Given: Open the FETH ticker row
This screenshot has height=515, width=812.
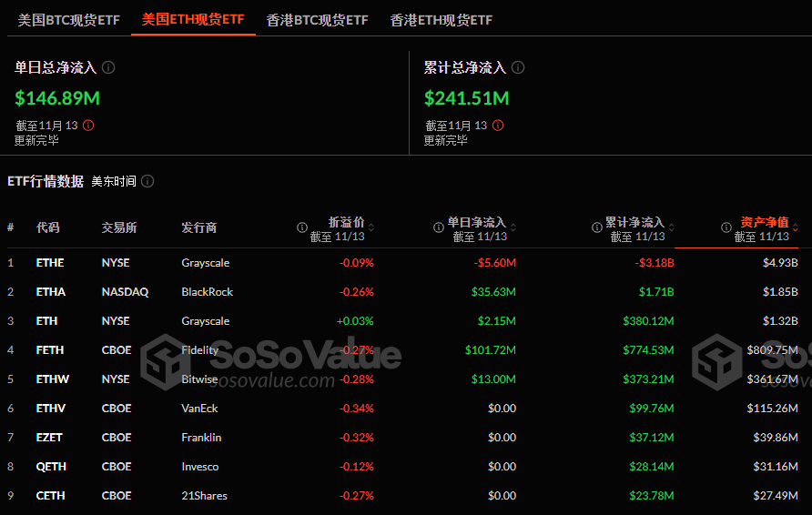Looking at the screenshot, I should coord(51,350).
